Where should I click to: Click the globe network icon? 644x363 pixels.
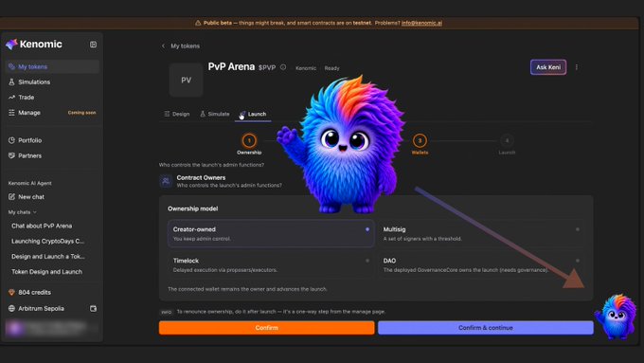(x=11, y=308)
